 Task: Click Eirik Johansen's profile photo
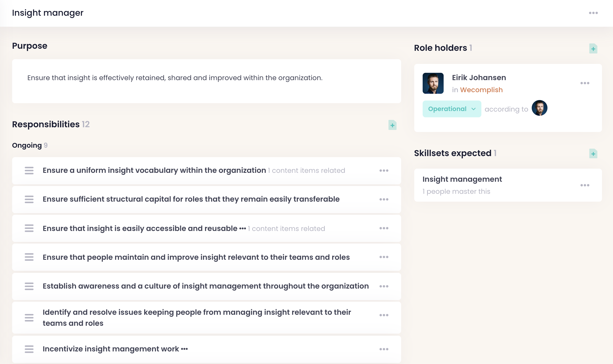pos(433,83)
